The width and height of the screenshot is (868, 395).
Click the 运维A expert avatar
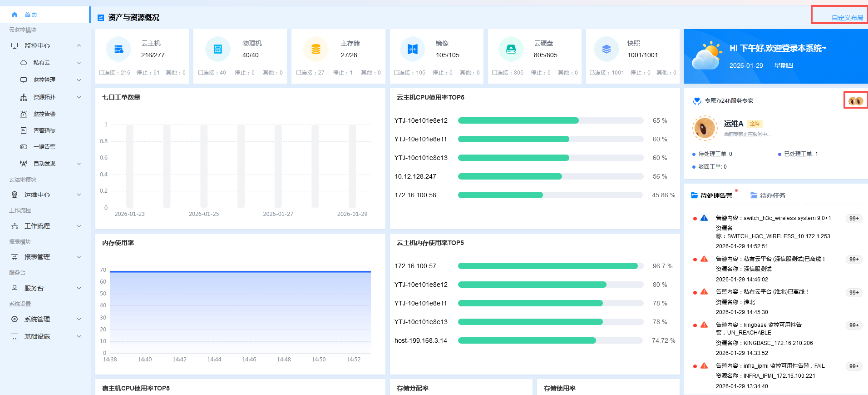pos(705,128)
